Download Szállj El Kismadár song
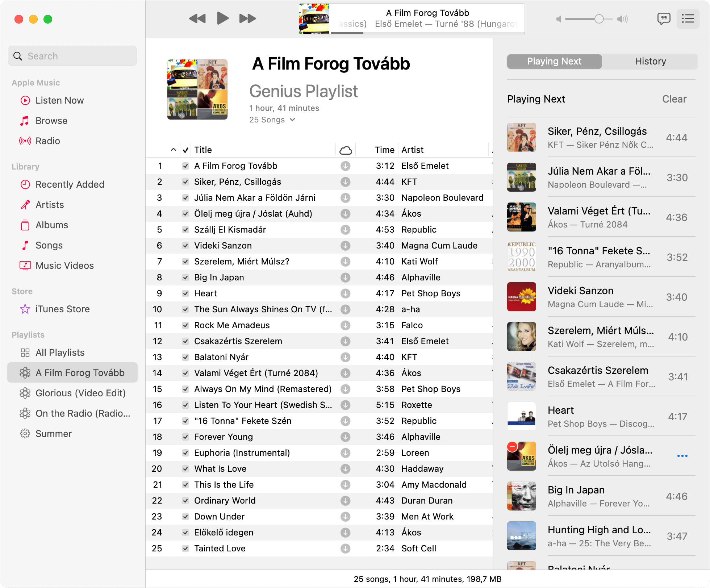 pos(346,230)
